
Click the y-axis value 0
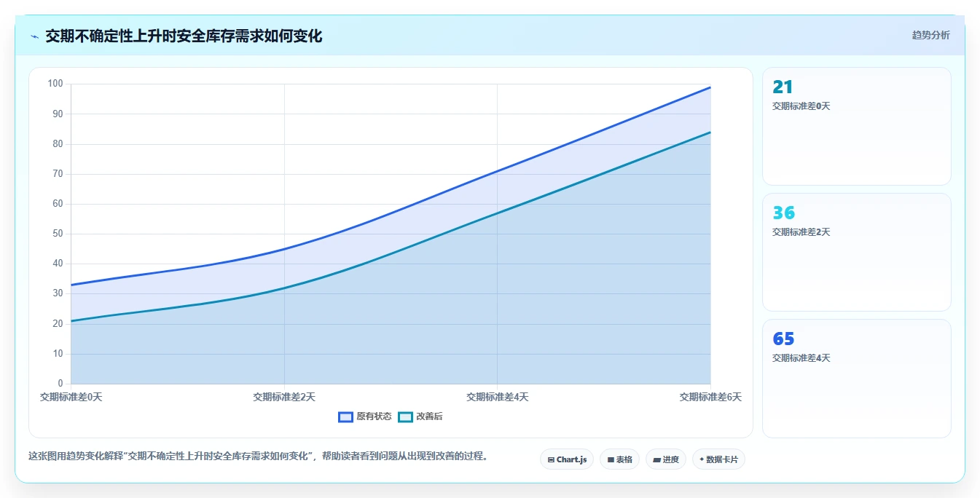pos(60,384)
